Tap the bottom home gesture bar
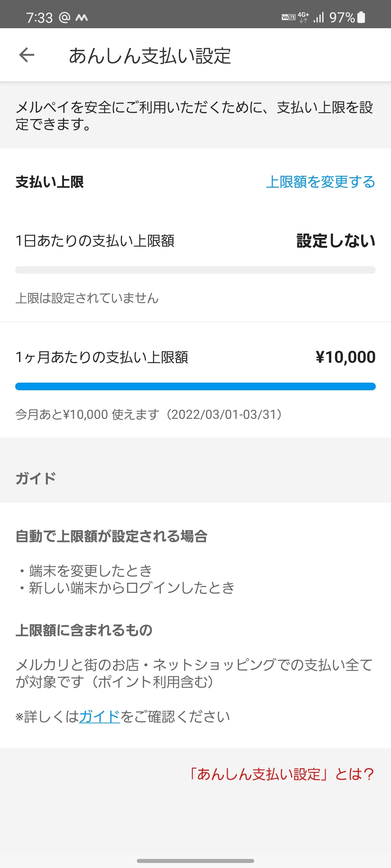The width and height of the screenshot is (391, 868). [195, 861]
